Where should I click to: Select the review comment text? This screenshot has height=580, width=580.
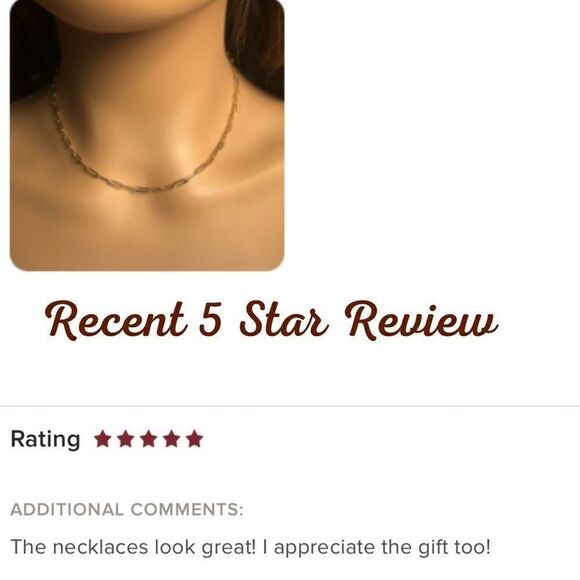click(250, 547)
